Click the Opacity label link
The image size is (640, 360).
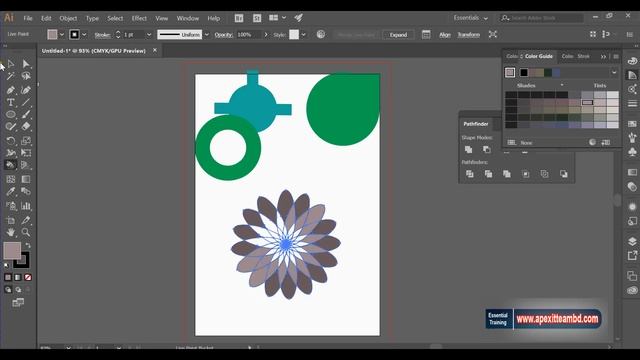(224, 35)
